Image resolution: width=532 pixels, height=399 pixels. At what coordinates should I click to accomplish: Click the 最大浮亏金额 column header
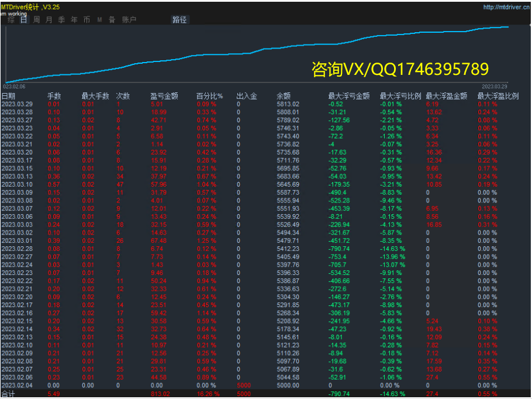pyautogui.click(x=348, y=96)
